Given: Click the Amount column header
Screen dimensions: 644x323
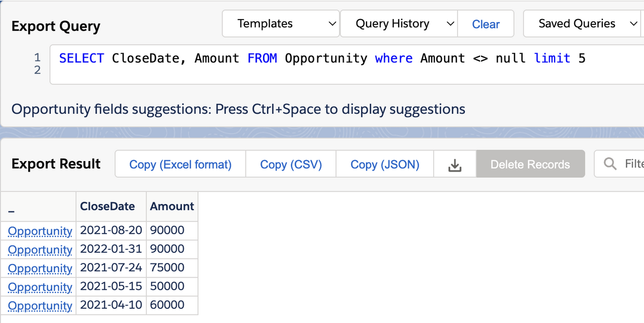Looking at the screenshot, I should point(172,206).
